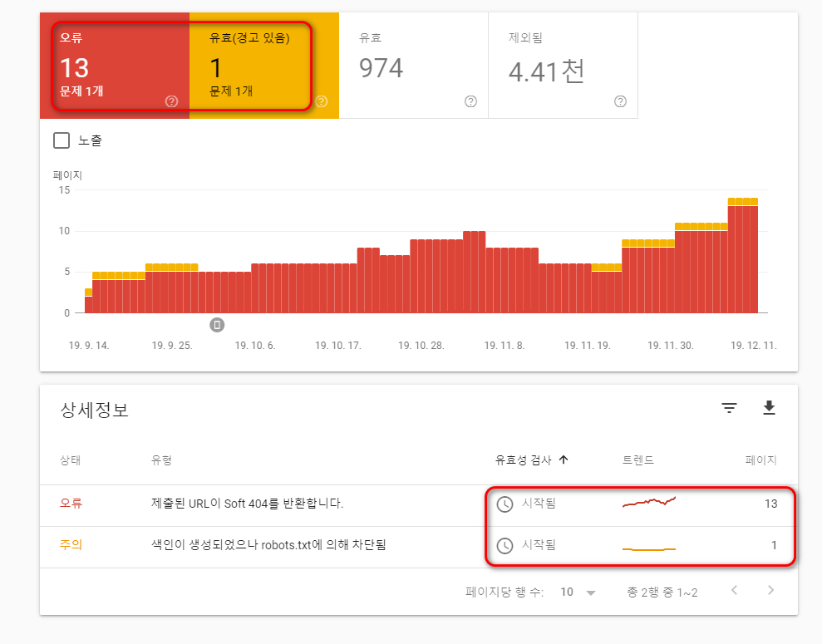Click the 상태 column header
The width and height of the screenshot is (822, 644).
point(71,460)
